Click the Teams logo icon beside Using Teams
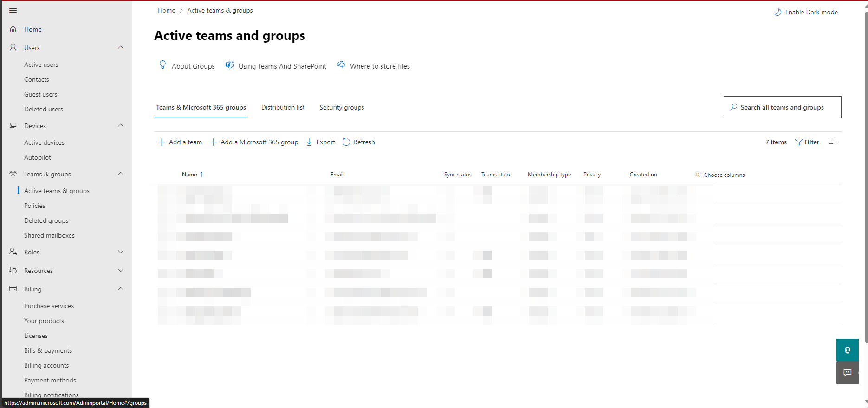The width and height of the screenshot is (868, 408). pyautogui.click(x=230, y=65)
